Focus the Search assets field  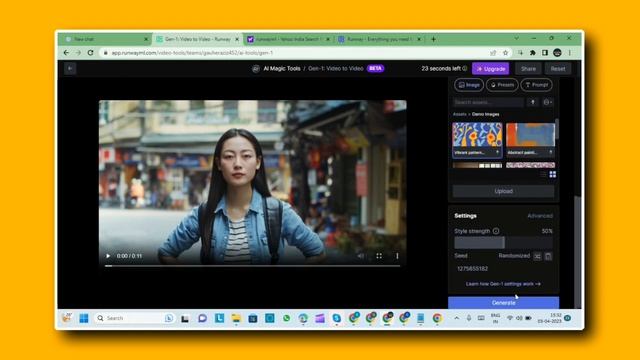tap(488, 102)
